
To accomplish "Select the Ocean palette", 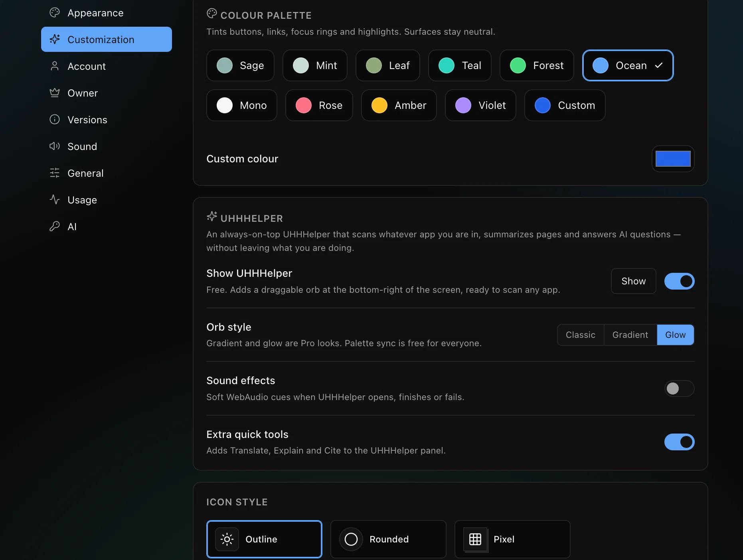I will 628,65.
